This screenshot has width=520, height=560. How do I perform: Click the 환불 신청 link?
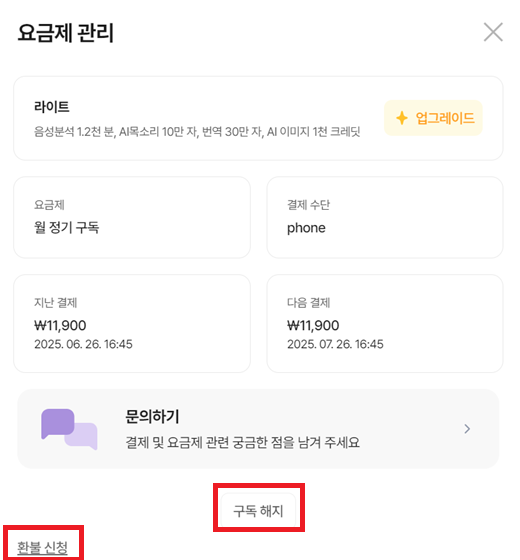(x=42, y=547)
